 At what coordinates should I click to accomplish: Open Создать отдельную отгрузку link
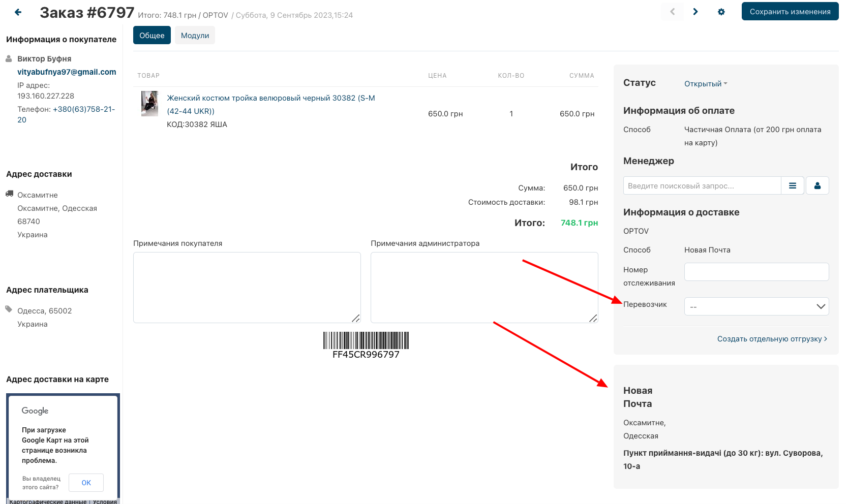(x=772, y=339)
